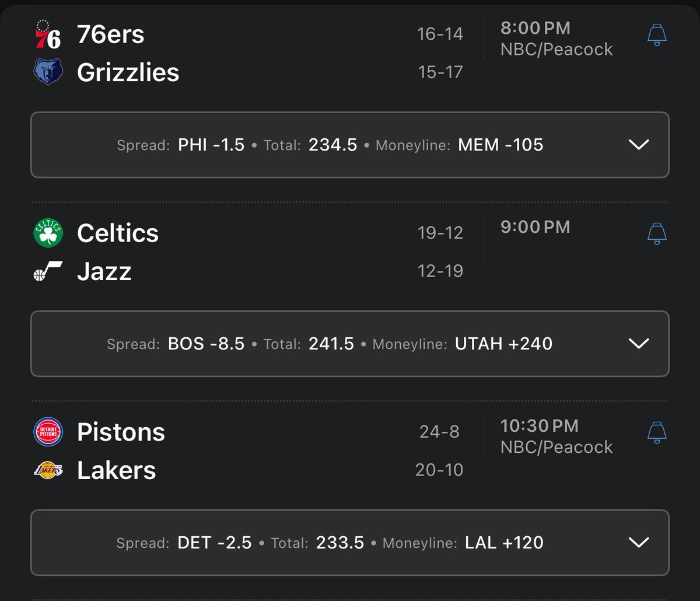Click the 10:30 PM NBC/Peacock game time
The width and height of the screenshot is (700, 601).
(556, 436)
